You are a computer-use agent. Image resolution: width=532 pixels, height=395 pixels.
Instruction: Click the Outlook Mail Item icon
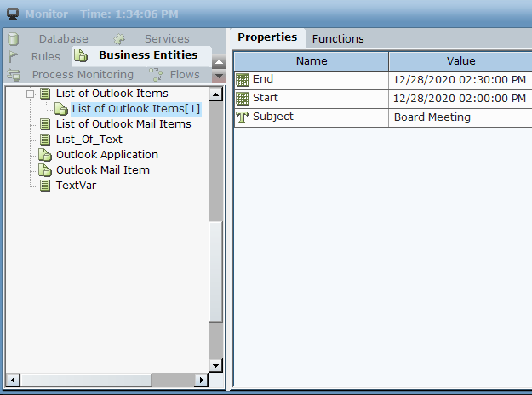(x=46, y=170)
